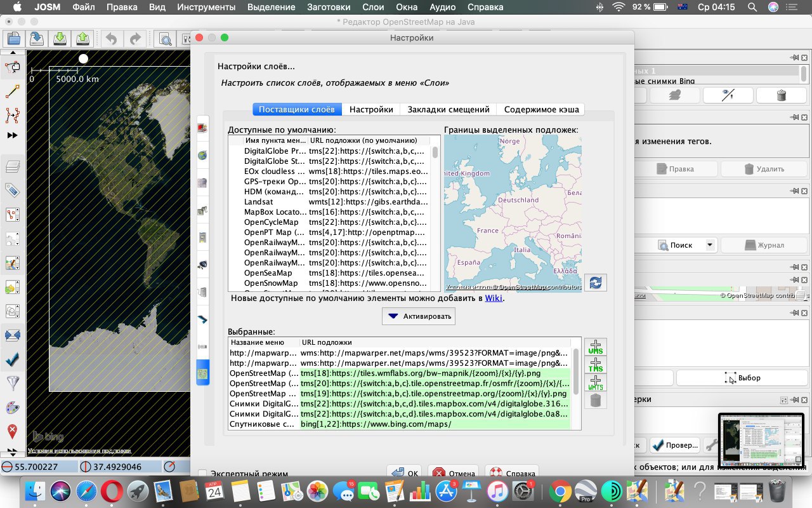The image size is (812, 508).
Task: Choose the Draw nodes tool
Action: click(12, 91)
